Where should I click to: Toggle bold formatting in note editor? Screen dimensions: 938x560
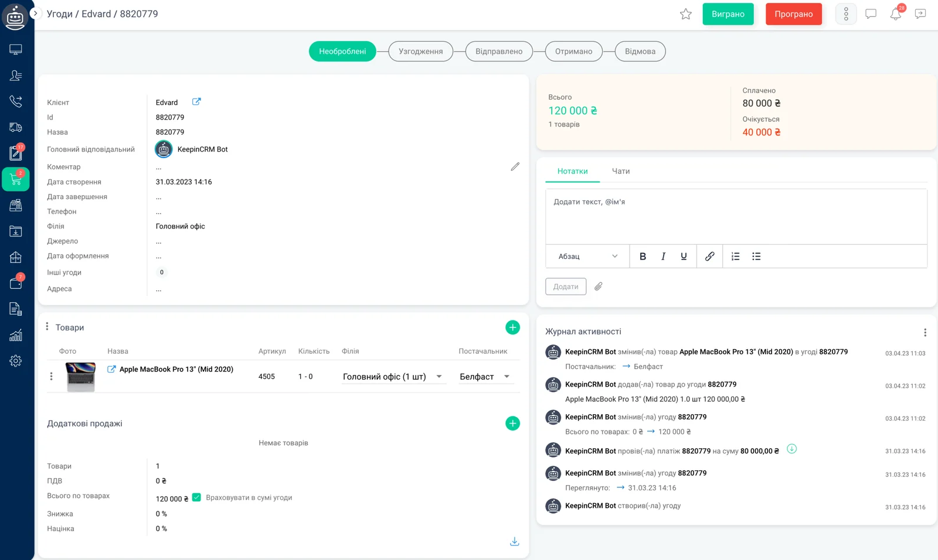[x=643, y=257]
